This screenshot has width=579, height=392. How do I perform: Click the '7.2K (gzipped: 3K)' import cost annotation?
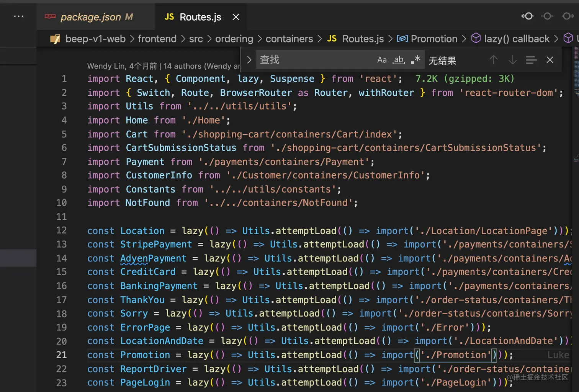coord(465,79)
